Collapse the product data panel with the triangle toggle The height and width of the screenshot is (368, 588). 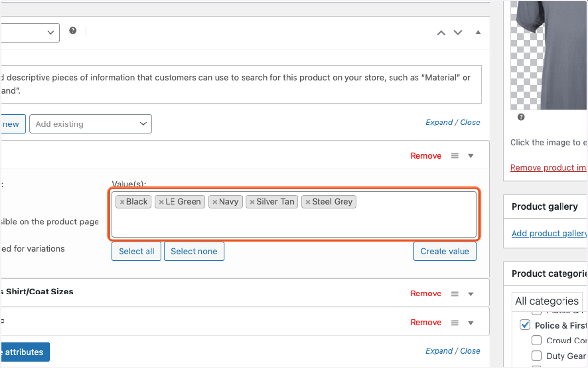coord(478,32)
